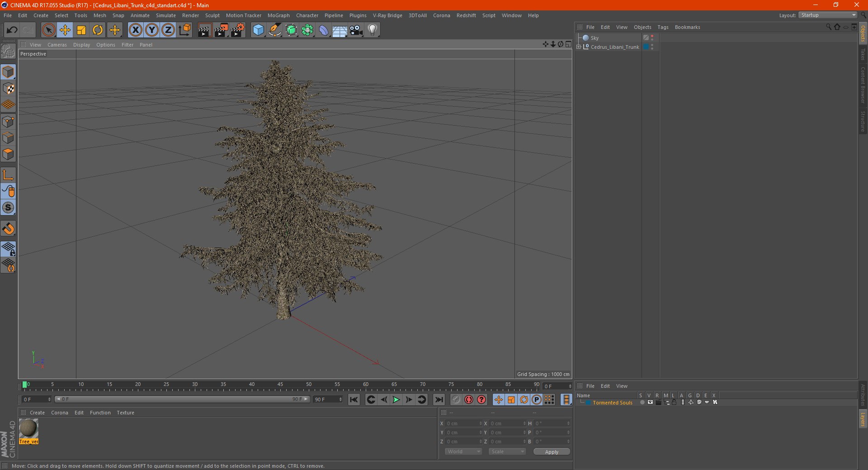Image resolution: width=868 pixels, height=470 pixels.
Task: Select the Tree material thumbnail
Action: click(x=28, y=428)
